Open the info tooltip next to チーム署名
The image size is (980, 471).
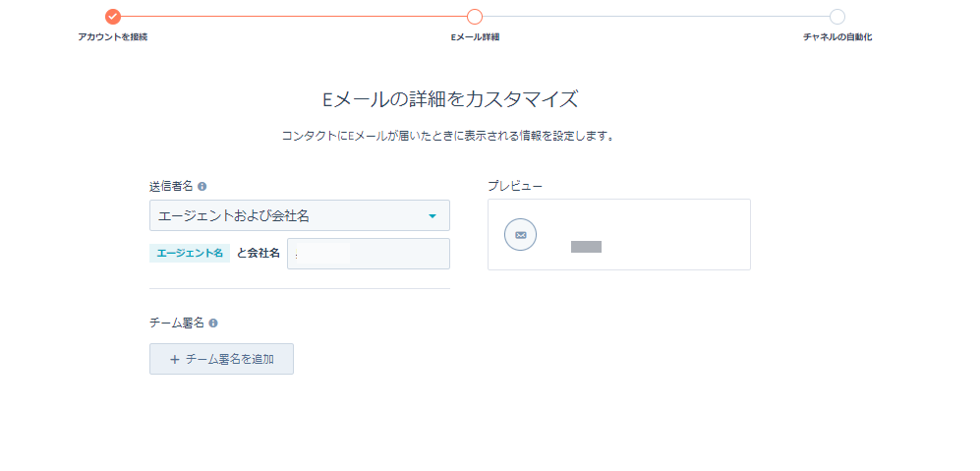click(213, 324)
